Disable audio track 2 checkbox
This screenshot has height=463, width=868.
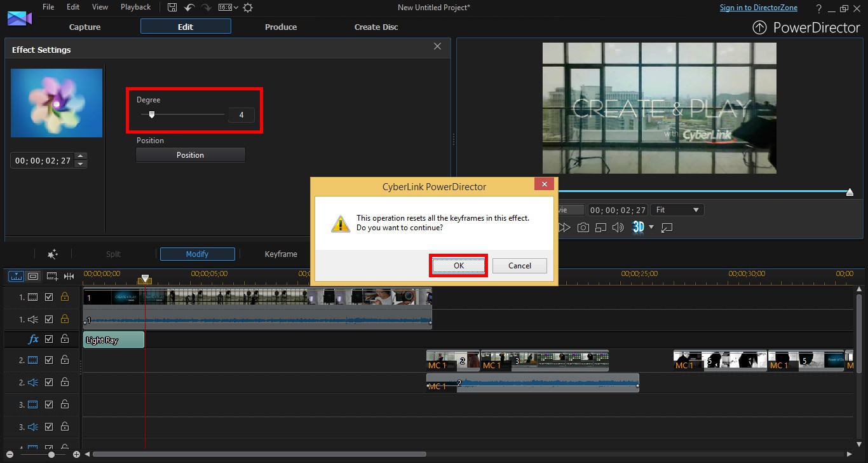point(49,382)
